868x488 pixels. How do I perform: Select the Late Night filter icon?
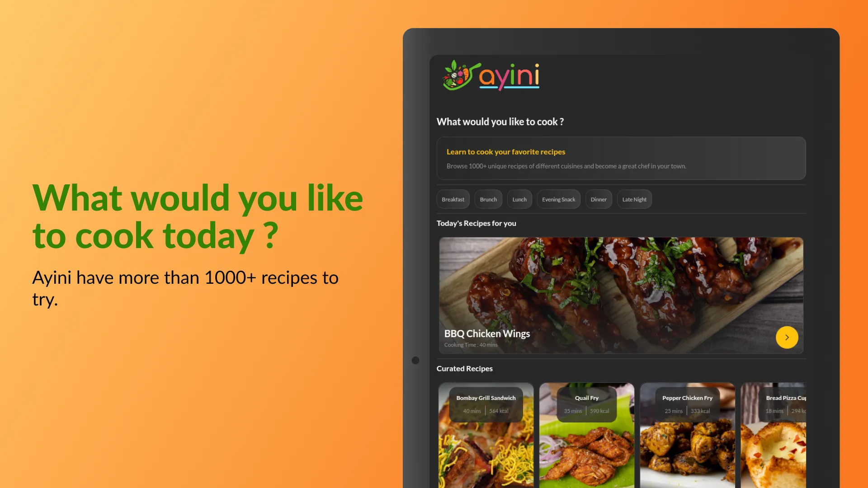pos(634,199)
